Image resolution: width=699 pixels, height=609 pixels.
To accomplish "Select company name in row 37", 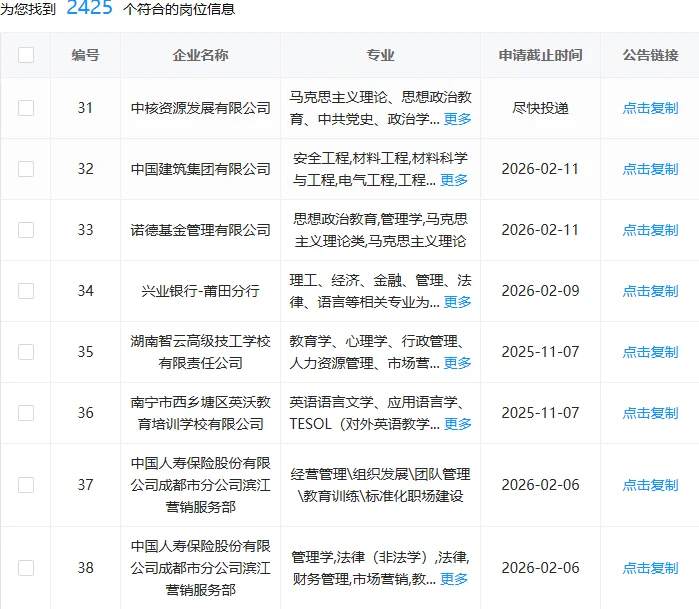I will [x=201, y=485].
